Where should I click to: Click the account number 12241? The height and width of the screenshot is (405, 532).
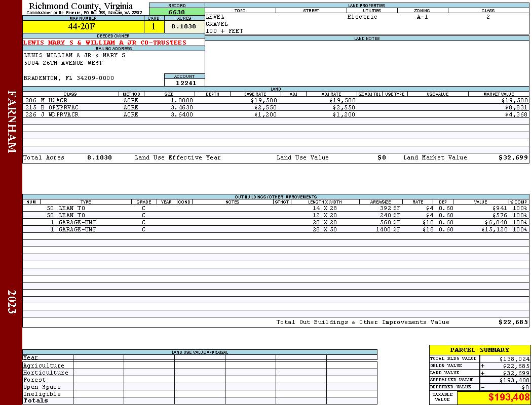[185, 83]
